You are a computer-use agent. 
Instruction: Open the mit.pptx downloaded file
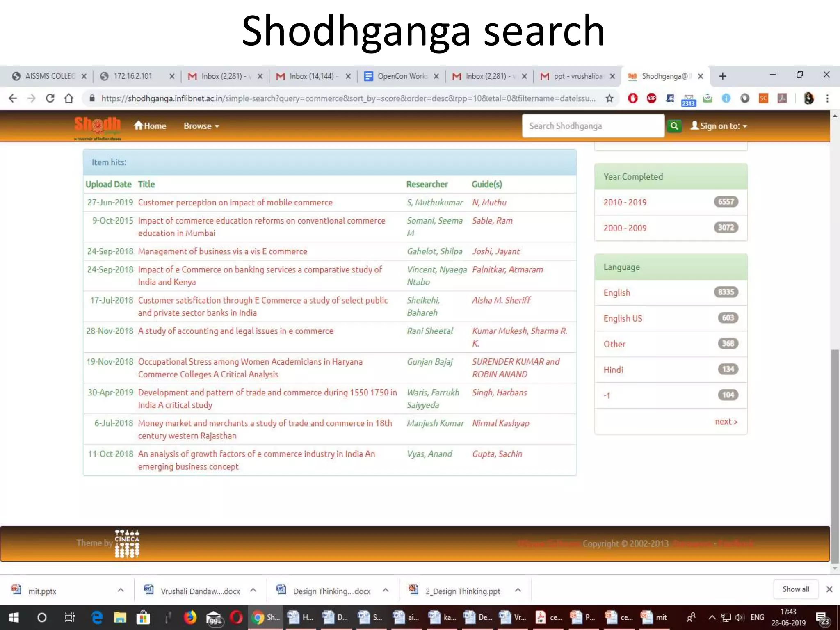[42, 591]
